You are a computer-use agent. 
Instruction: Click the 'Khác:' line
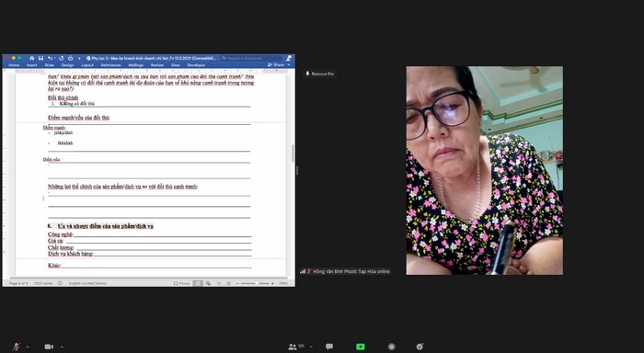pos(149,266)
